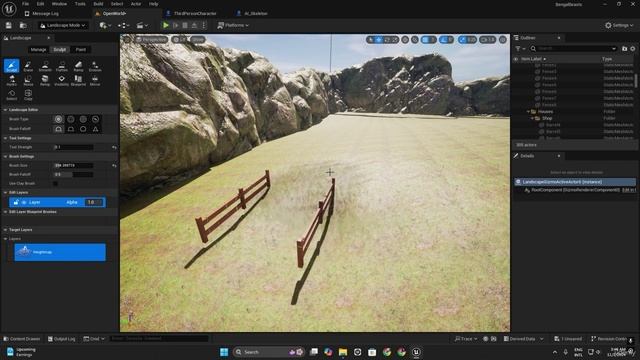
Task: Adjust the Brush Size slider
Action: point(73,166)
